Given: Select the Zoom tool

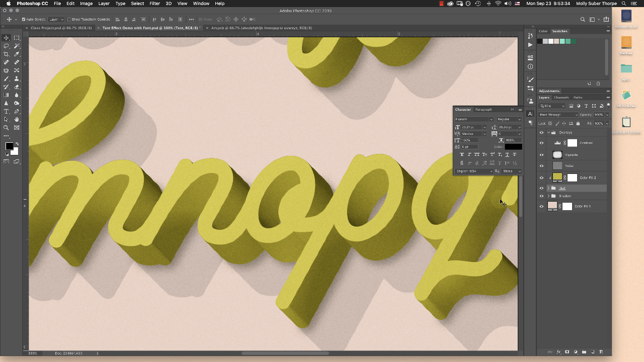Looking at the screenshot, I should click(x=7, y=128).
